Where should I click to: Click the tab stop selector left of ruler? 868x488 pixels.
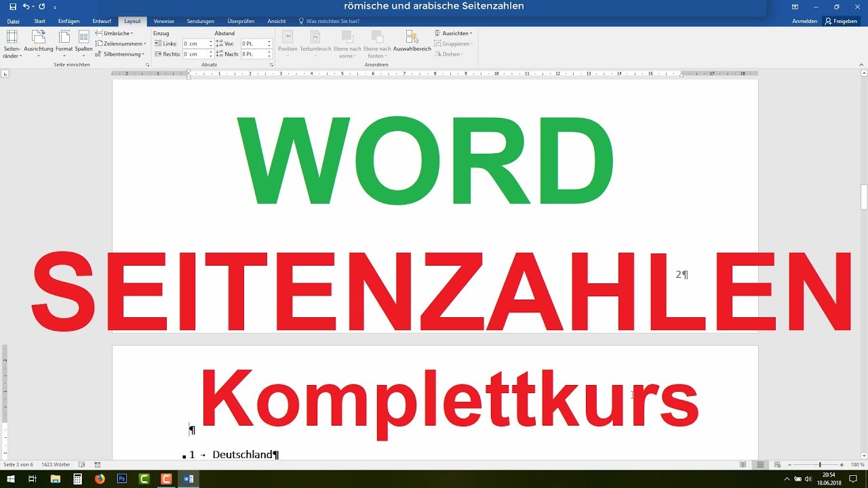click(5, 73)
